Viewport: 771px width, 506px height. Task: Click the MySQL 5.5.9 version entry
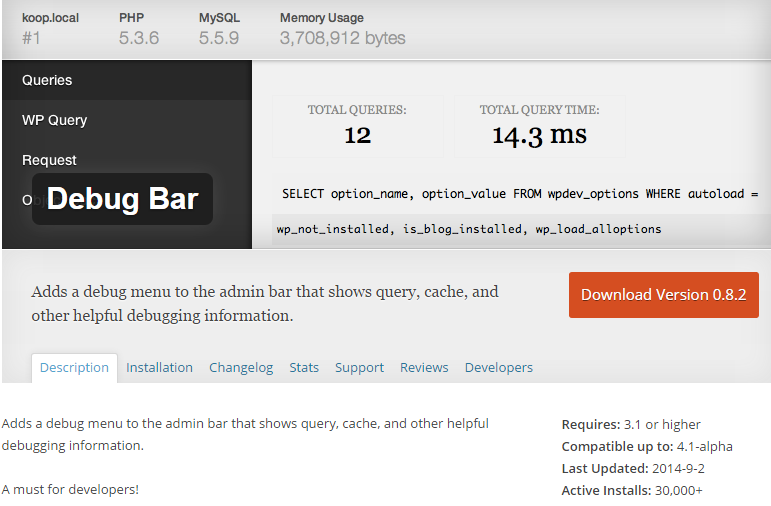[x=219, y=29]
